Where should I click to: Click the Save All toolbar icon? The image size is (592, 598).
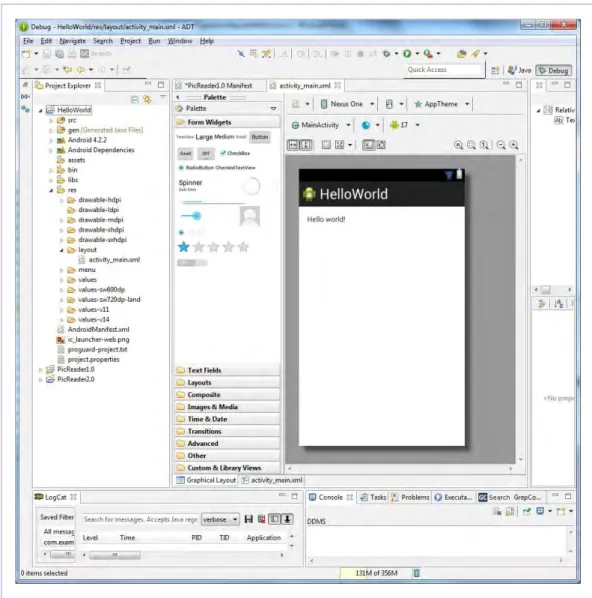click(60, 54)
